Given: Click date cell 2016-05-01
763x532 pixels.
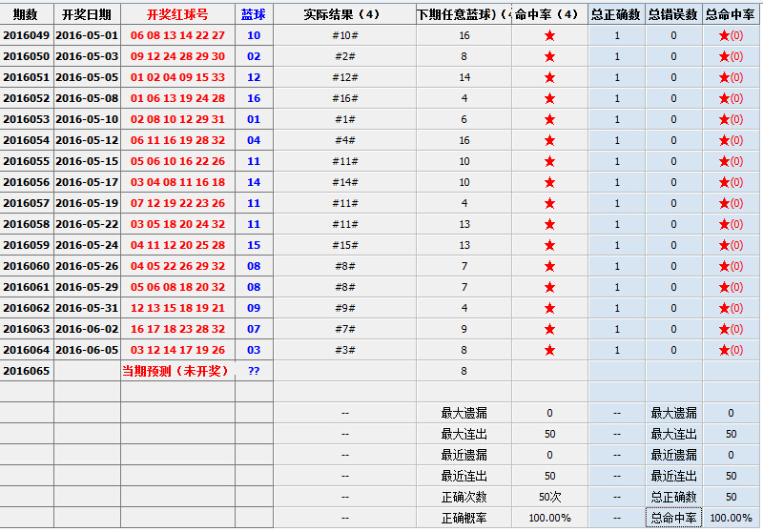Looking at the screenshot, I should [87, 35].
